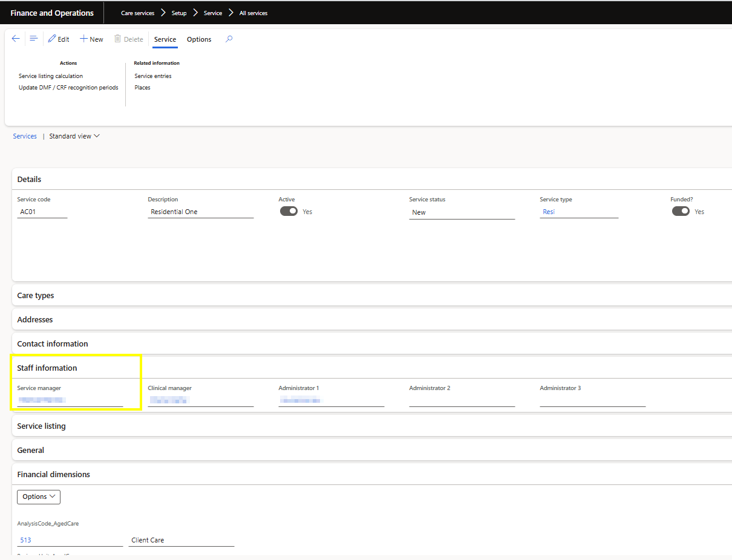Click Care services in the breadcrumb
732x560 pixels.
(137, 13)
